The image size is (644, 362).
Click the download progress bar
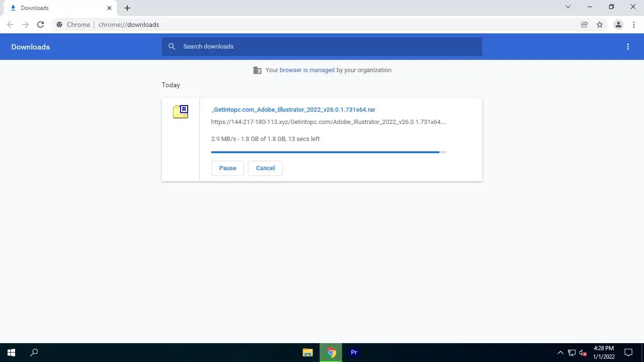329,152
